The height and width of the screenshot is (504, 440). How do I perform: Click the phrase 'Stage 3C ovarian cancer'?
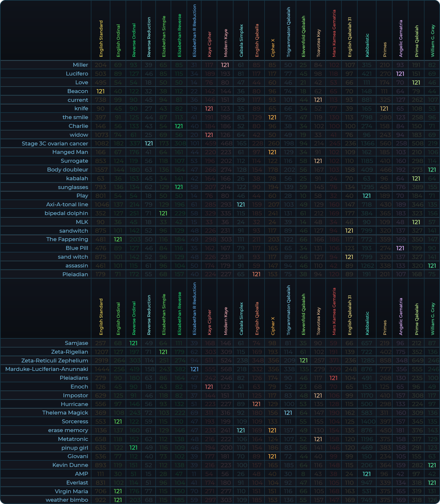point(55,143)
